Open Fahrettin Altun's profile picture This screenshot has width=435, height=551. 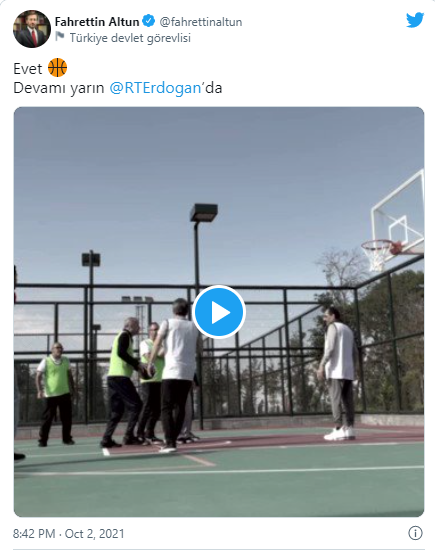(x=32, y=29)
